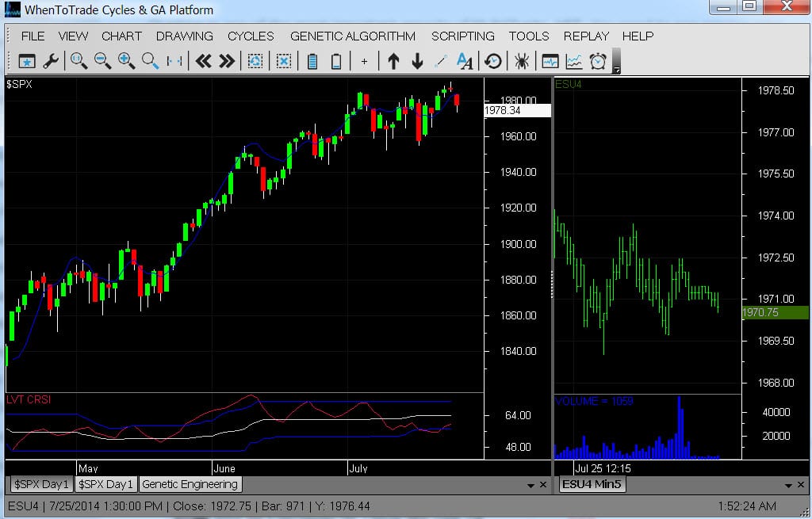Open the GENETIC ALGORITHM menu

click(x=353, y=36)
